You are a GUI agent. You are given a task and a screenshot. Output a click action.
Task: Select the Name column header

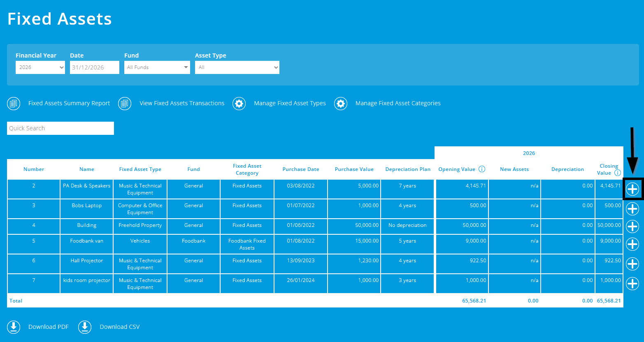(x=86, y=169)
